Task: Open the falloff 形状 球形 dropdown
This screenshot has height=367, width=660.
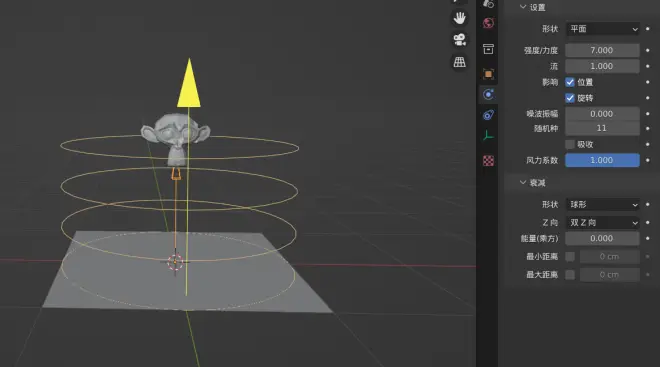Action: 602,205
